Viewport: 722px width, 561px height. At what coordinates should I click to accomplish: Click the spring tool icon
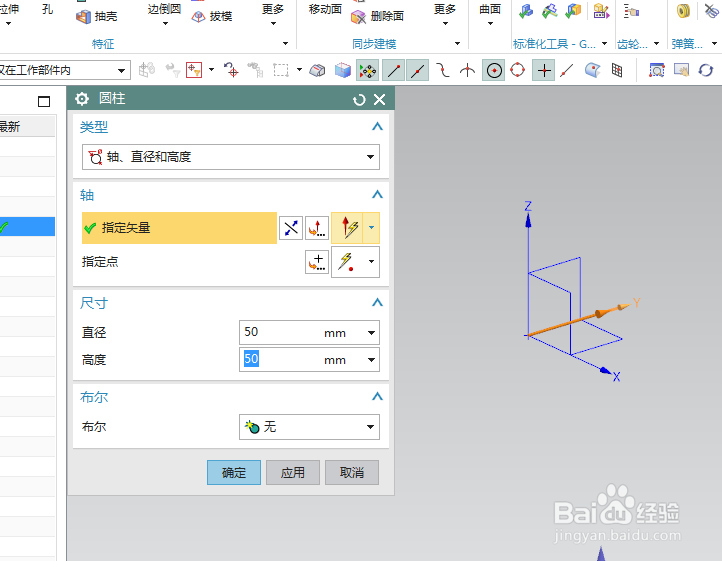(x=683, y=11)
